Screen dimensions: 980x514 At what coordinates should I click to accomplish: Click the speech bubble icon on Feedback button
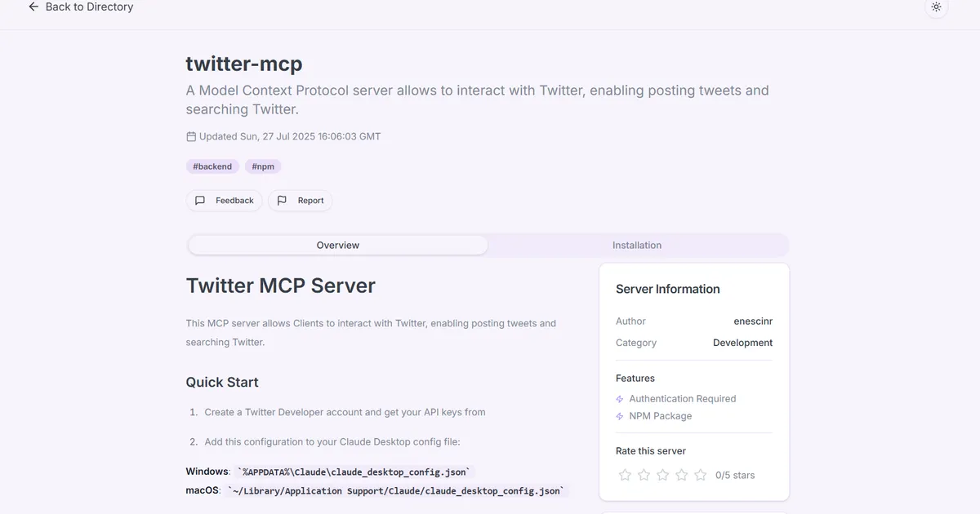point(199,200)
